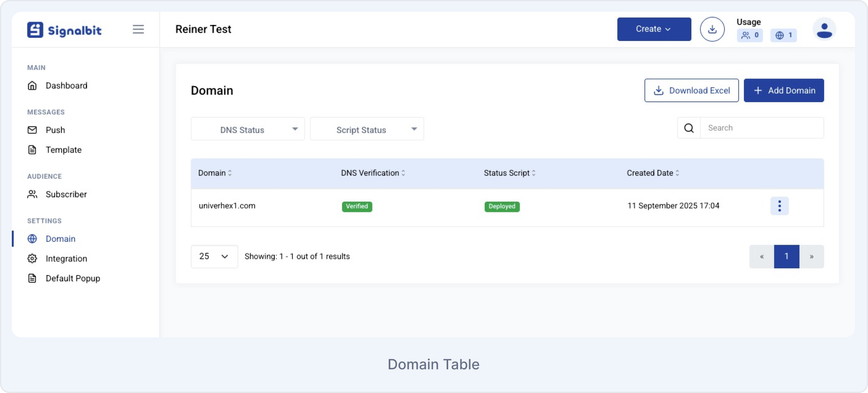Open the user profile avatar
Viewport: 868px width, 393px height.
click(x=824, y=30)
